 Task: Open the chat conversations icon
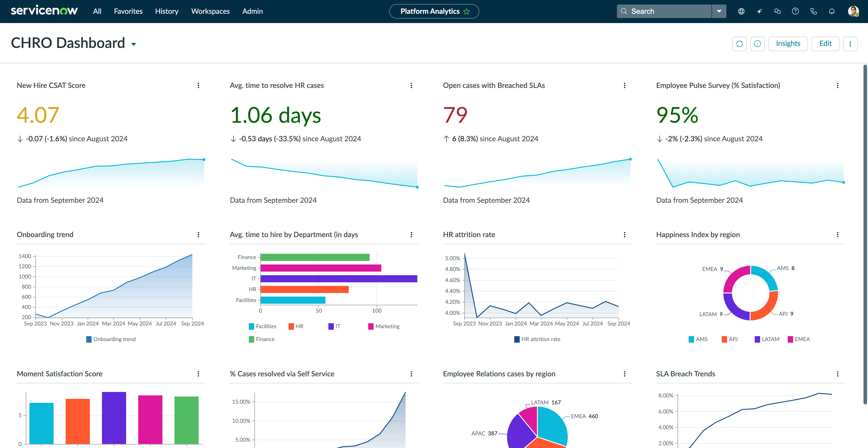777,12
